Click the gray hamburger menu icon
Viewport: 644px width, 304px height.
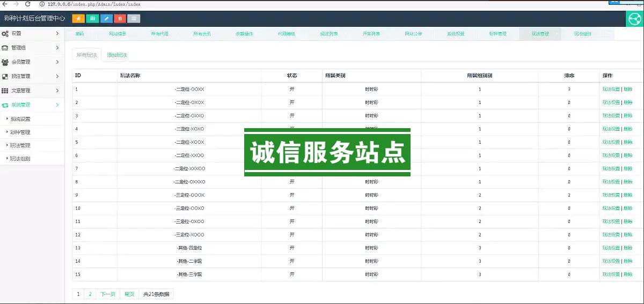pos(134,19)
